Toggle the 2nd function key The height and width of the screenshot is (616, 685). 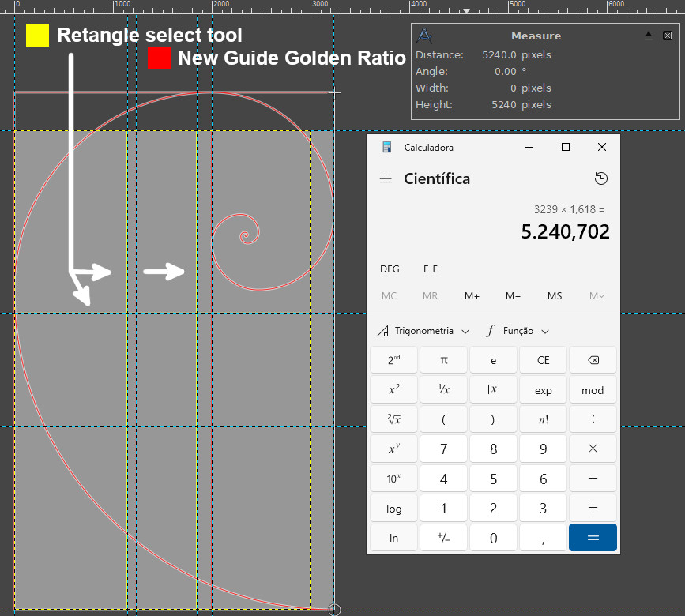tap(393, 360)
